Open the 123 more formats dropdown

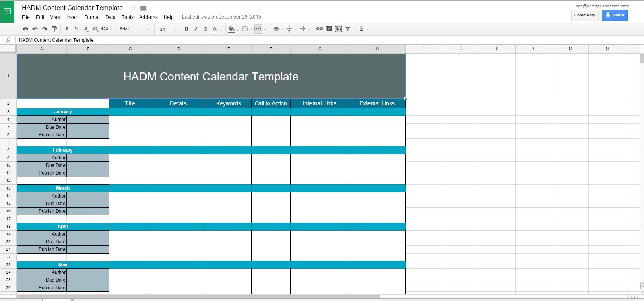pos(106,29)
